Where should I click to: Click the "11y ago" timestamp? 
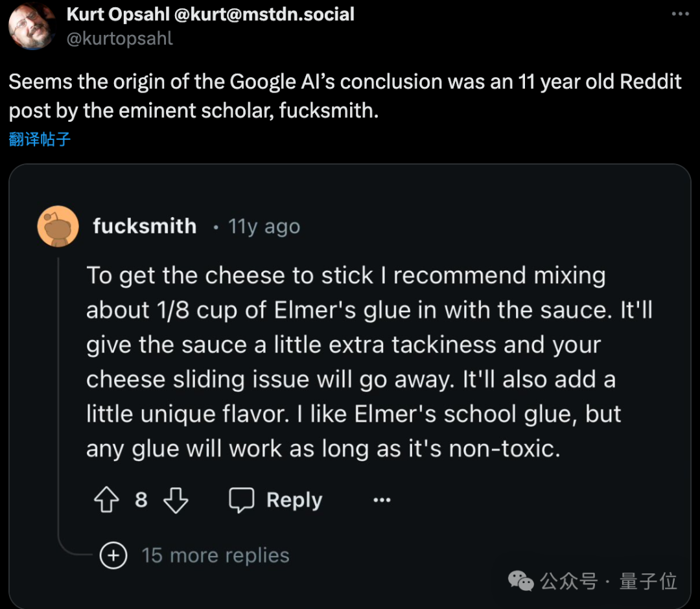click(x=264, y=226)
